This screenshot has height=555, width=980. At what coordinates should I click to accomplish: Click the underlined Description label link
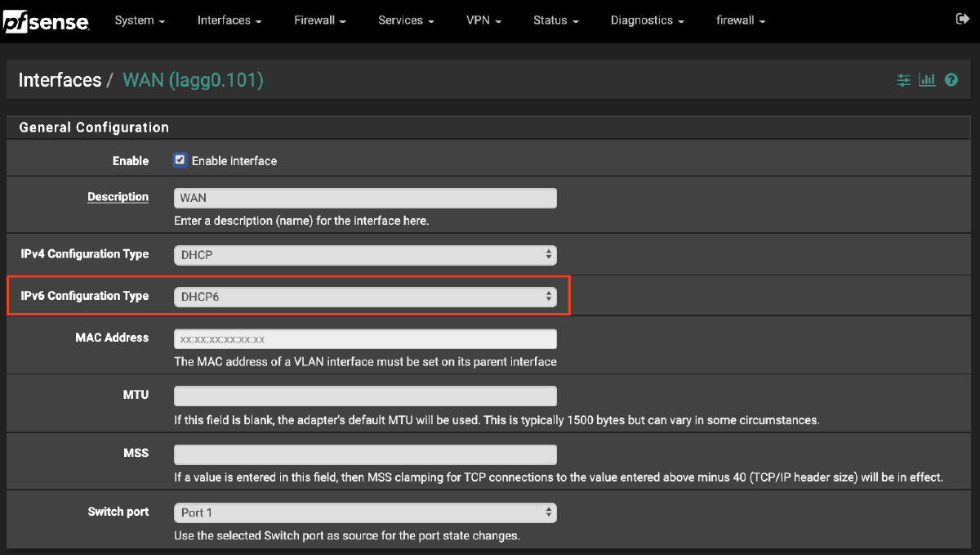pos(118,197)
